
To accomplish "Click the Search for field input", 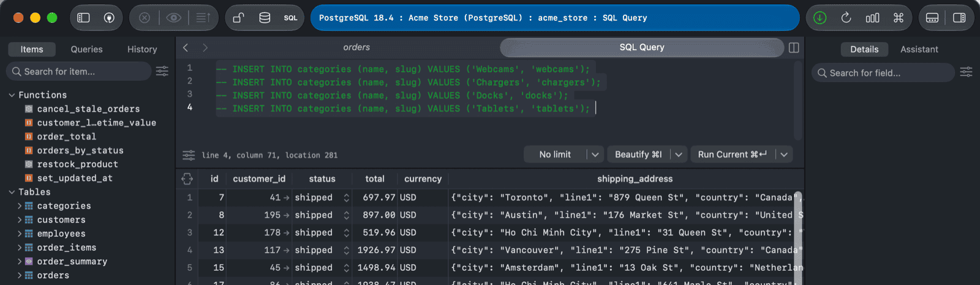I will coord(883,73).
